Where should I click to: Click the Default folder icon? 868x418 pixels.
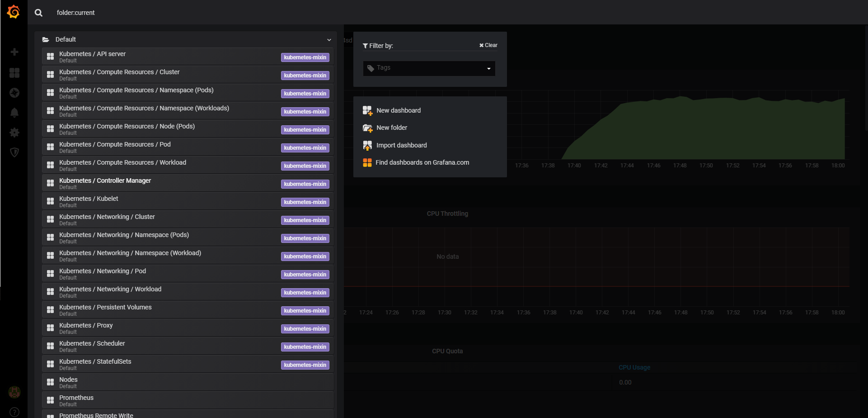click(x=46, y=40)
